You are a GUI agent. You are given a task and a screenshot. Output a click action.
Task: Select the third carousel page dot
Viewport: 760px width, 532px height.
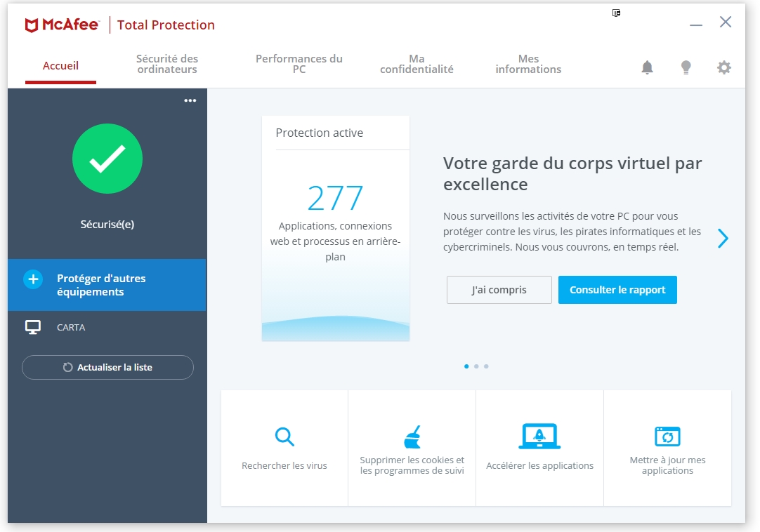[486, 366]
